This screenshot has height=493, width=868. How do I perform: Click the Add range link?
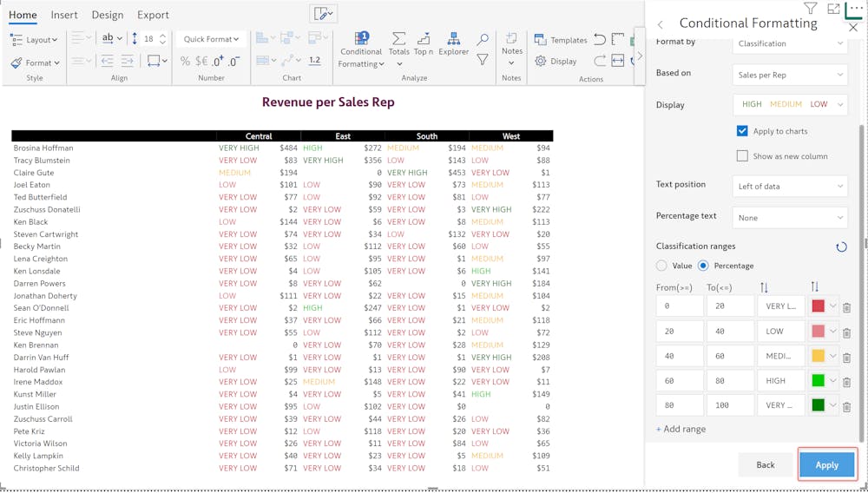point(681,429)
